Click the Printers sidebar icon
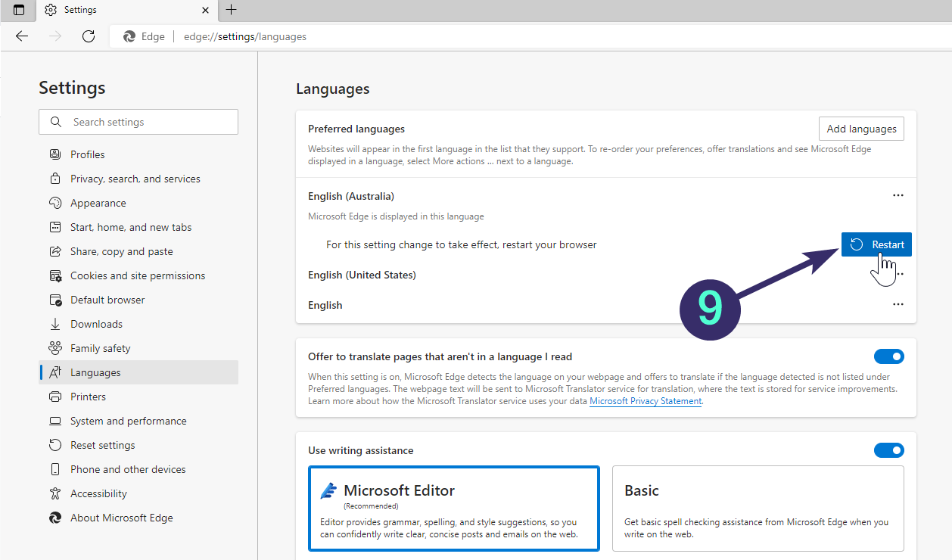Viewport: 952px width, 560px height. (55, 397)
